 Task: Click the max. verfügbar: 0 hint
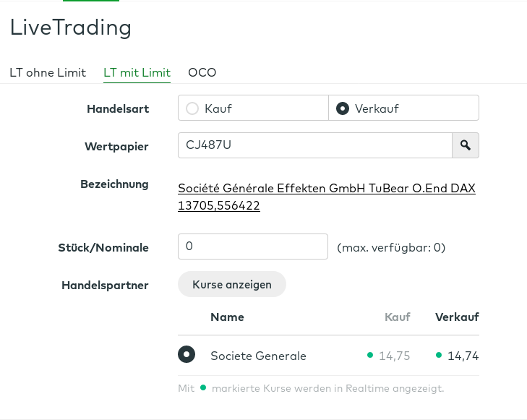tap(391, 247)
